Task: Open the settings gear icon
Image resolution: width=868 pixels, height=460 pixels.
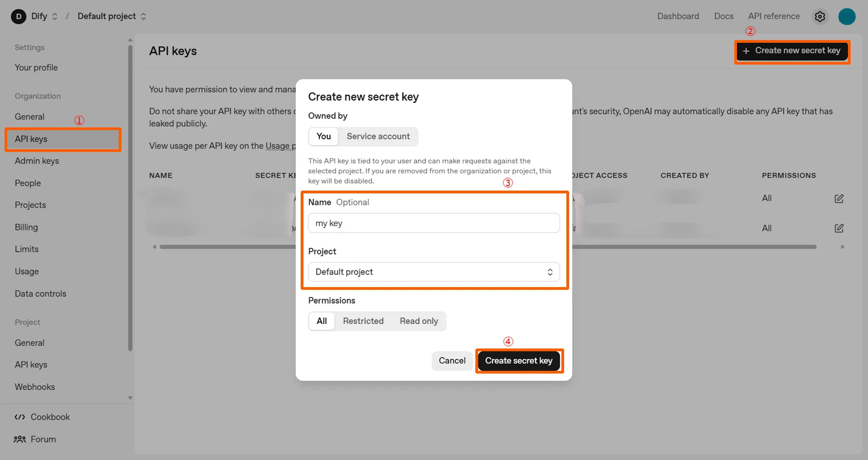Action: (819, 17)
